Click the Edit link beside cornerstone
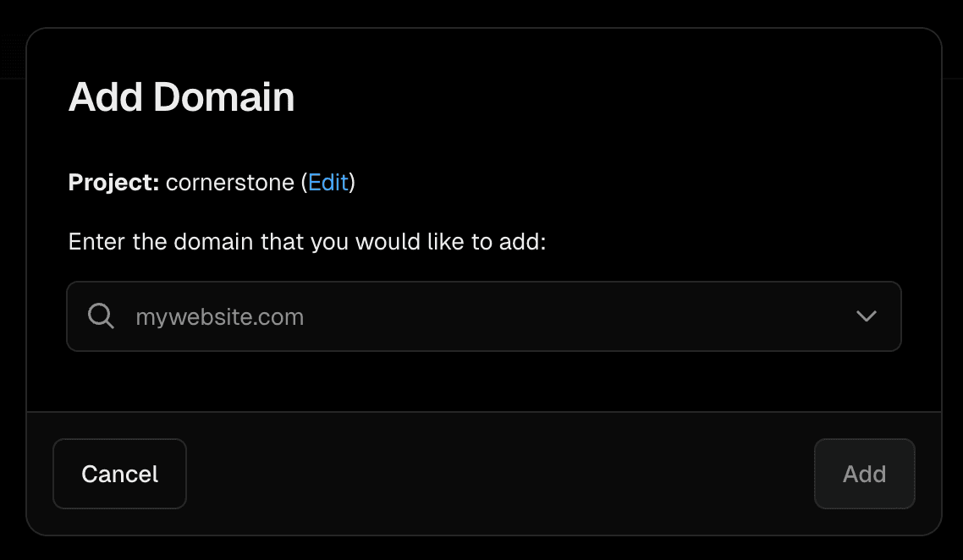Screen dimensions: 963x560 pyautogui.click(x=328, y=183)
